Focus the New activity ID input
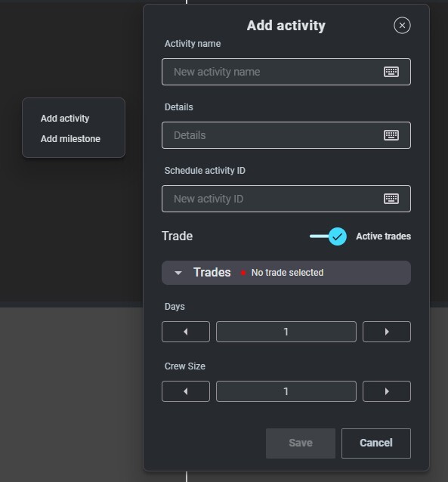Image resolution: width=448 pixels, height=482 pixels. [x=272, y=199]
